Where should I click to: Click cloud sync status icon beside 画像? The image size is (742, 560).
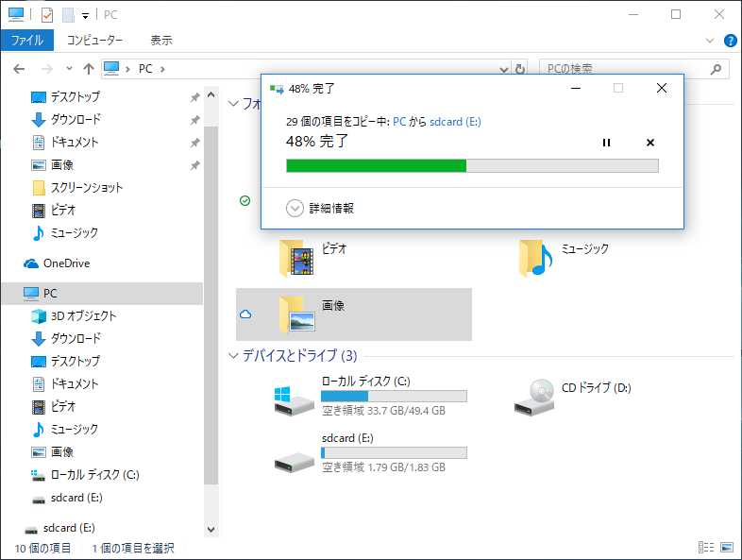coord(245,314)
